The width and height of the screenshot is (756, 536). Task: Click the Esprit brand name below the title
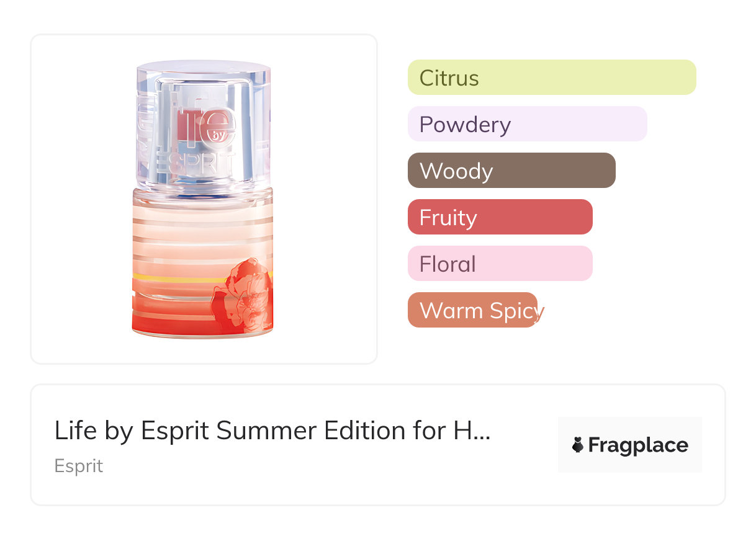coord(78,466)
